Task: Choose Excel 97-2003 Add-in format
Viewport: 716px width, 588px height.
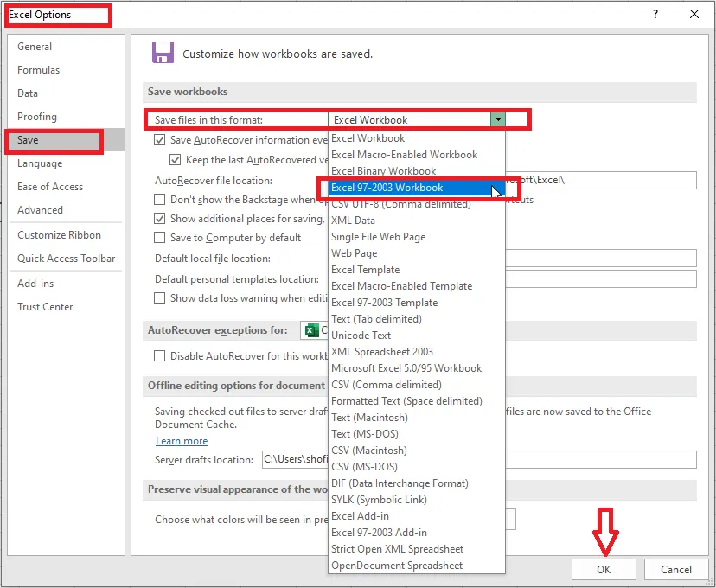Action: tap(417, 533)
